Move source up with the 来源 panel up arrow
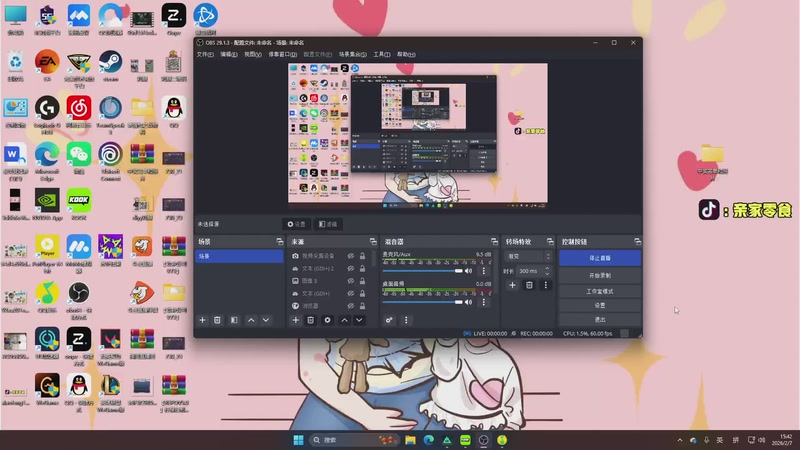Screen dimensions: 800x450 pyautogui.click(x=344, y=320)
